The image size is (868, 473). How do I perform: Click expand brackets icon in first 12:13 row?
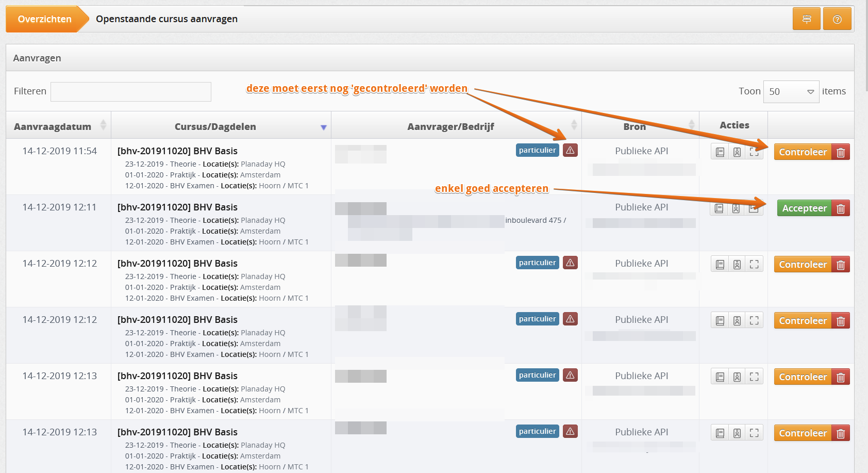coord(754,377)
